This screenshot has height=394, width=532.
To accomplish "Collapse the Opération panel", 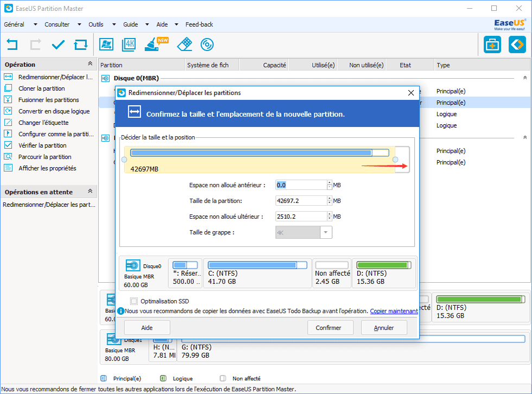I will pyautogui.click(x=90, y=63).
